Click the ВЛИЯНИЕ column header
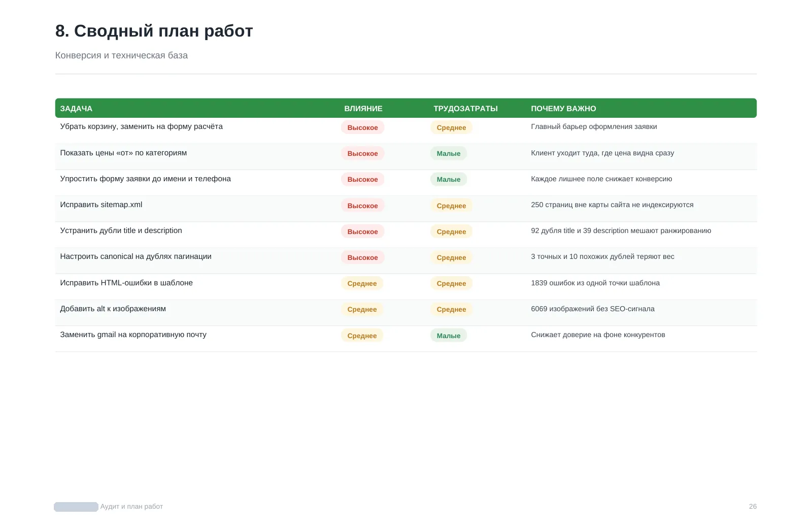812x528 pixels. 363,109
